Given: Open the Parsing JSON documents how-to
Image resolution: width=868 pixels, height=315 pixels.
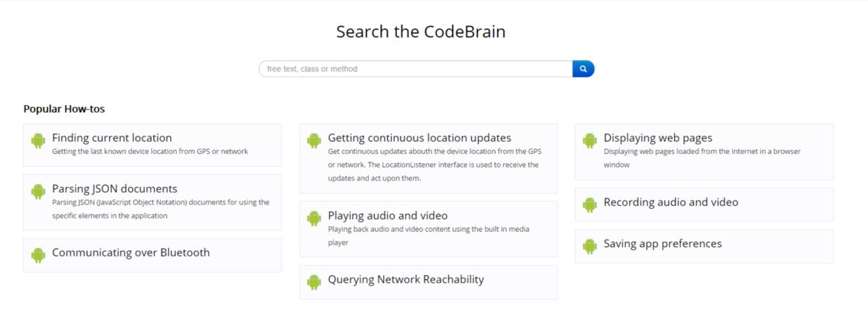Looking at the screenshot, I should pyautogui.click(x=115, y=189).
